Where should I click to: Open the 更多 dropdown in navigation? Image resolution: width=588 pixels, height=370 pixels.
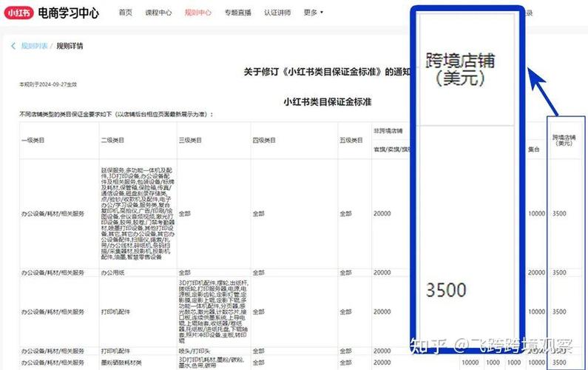(x=313, y=13)
